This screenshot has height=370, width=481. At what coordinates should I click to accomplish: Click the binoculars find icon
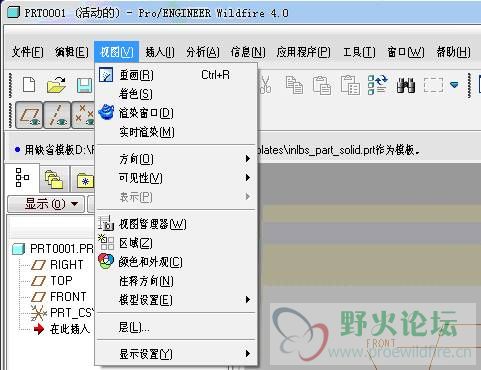[406, 85]
